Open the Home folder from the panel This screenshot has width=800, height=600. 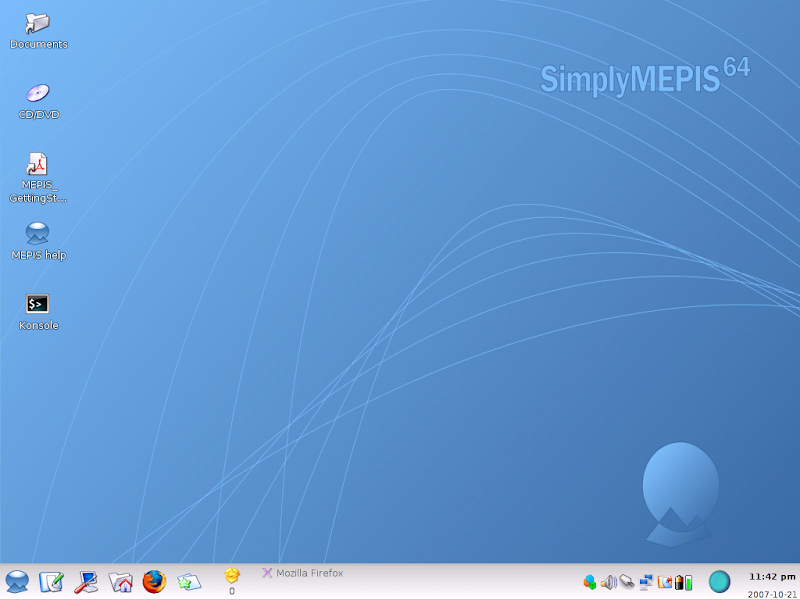pos(120,581)
